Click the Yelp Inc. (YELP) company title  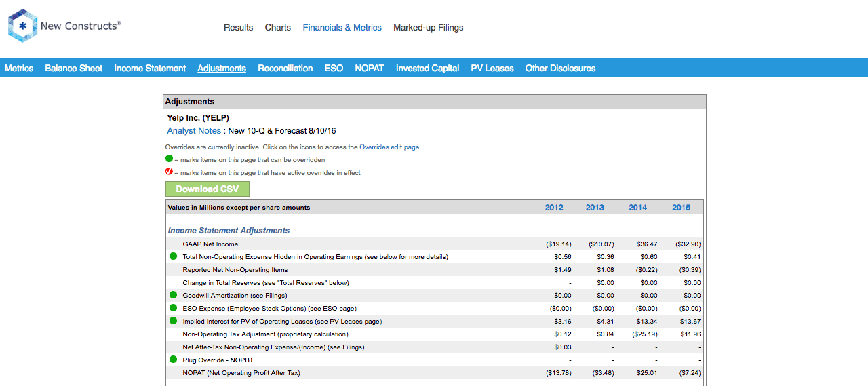[198, 117]
